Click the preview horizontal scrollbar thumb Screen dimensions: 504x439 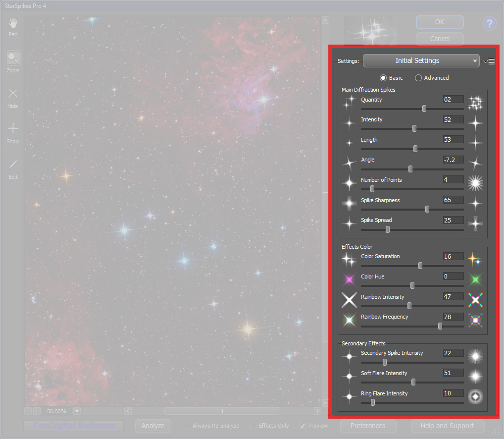tap(222, 411)
